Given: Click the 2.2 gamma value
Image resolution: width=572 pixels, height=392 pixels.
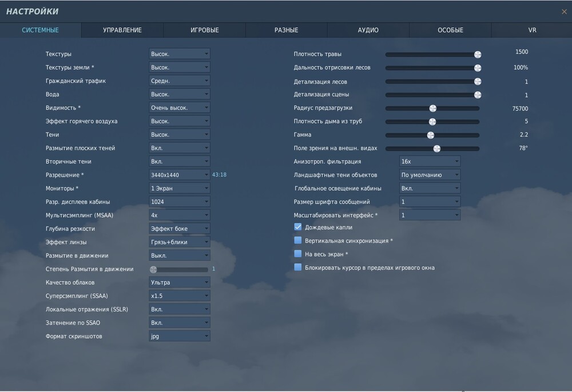Looking at the screenshot, I should pos(524,135).
